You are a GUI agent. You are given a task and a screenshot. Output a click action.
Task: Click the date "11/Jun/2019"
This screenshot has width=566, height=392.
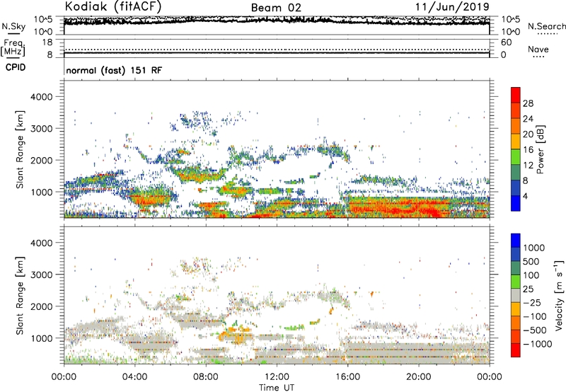452,7
